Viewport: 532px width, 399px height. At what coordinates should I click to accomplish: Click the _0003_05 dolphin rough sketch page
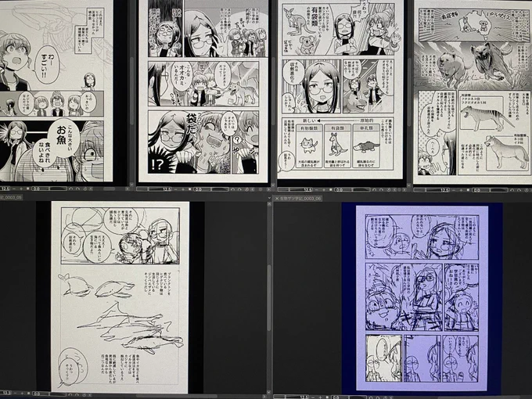click(120, 297)
